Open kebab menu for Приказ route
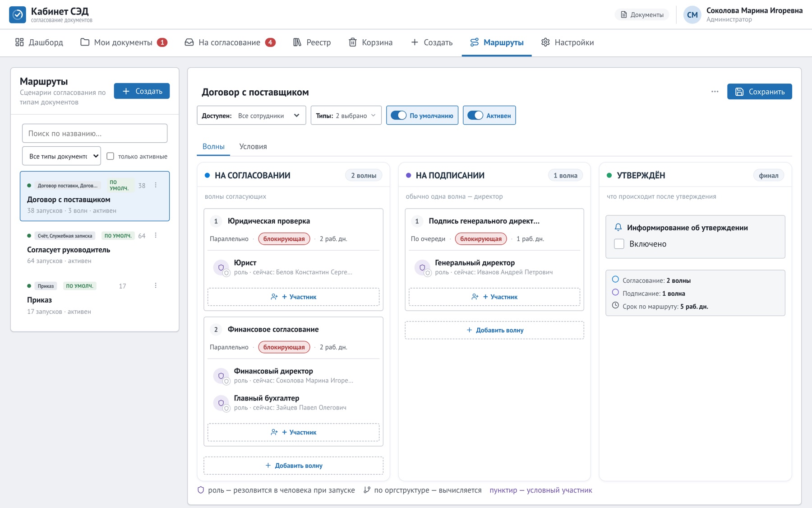This screenshot has height=508, width=812. coord(156,285)
